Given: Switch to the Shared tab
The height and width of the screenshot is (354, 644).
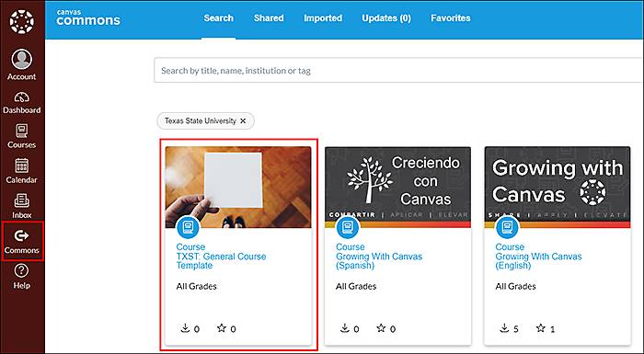Looking at the screenshot, I should click(x=269, y=18).
